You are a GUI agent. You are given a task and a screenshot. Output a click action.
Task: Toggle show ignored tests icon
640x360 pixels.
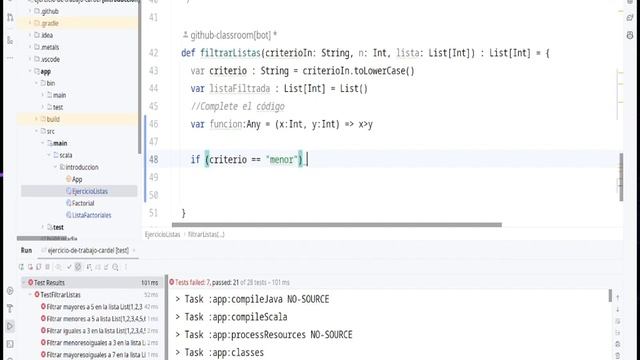78,267
